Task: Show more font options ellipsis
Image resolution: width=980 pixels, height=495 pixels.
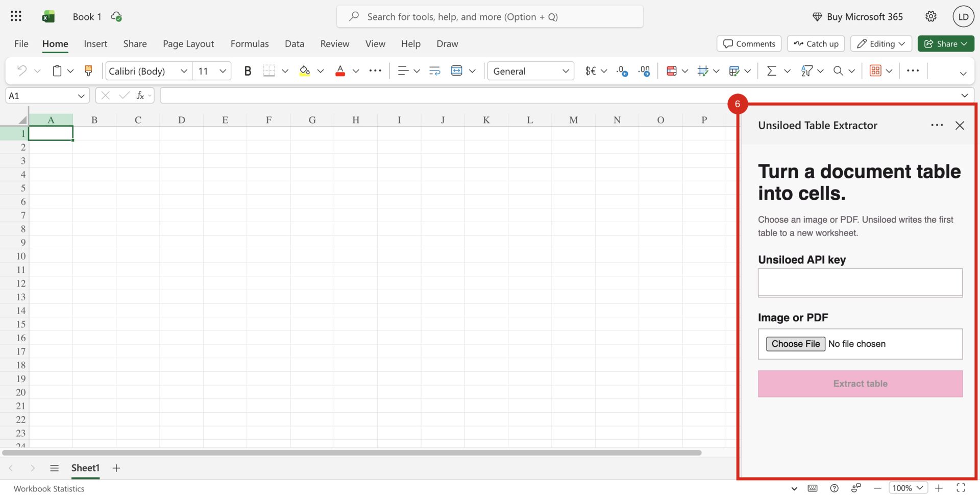Action: 375,71
